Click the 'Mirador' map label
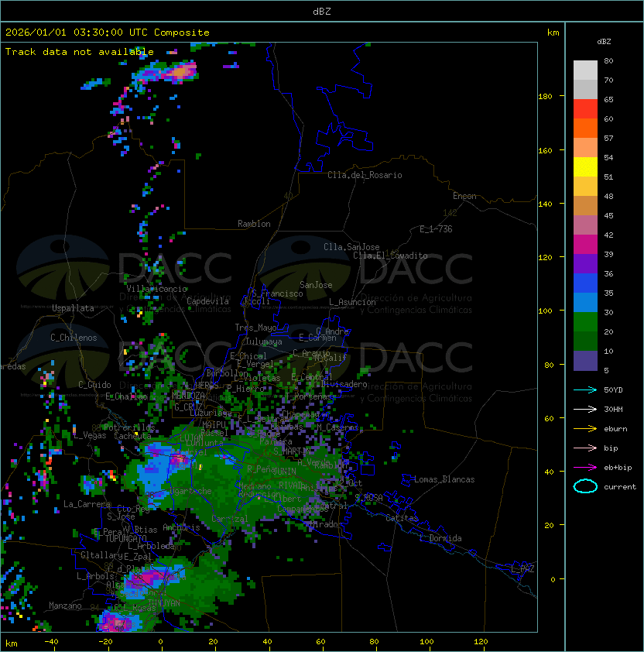The width and height of the screenshot is (644, 652). 326,524
